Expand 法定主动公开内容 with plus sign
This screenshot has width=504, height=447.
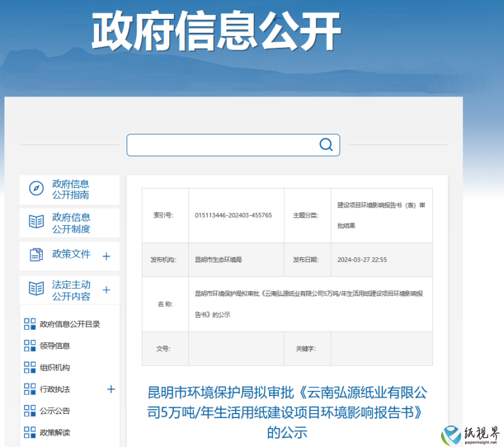106,290
